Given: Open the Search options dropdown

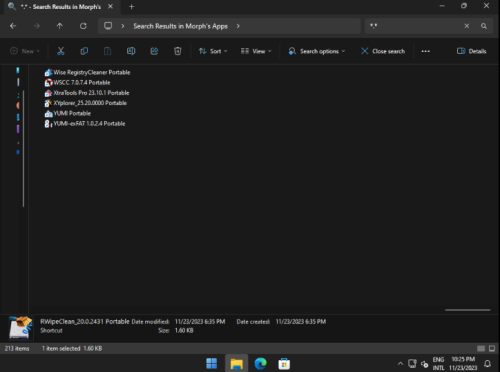Looking at the screenshot, I should (317, 51).
